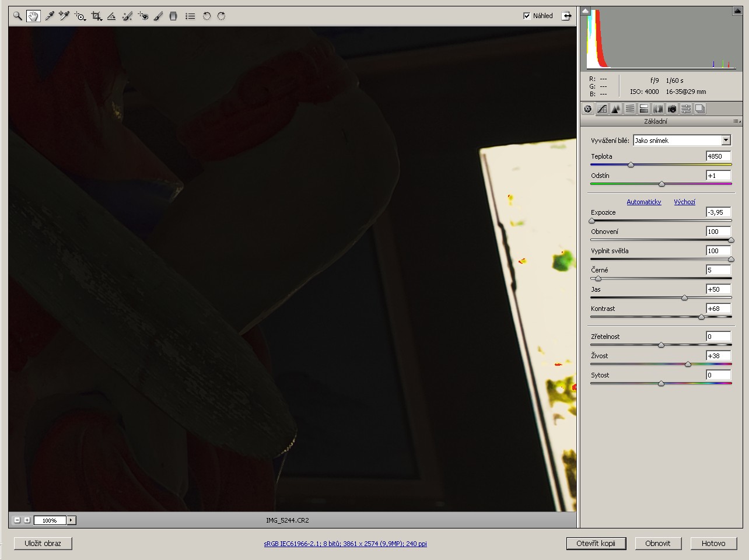
Task: Switch to the Tone Curve tab
Action: pos(602,109)
